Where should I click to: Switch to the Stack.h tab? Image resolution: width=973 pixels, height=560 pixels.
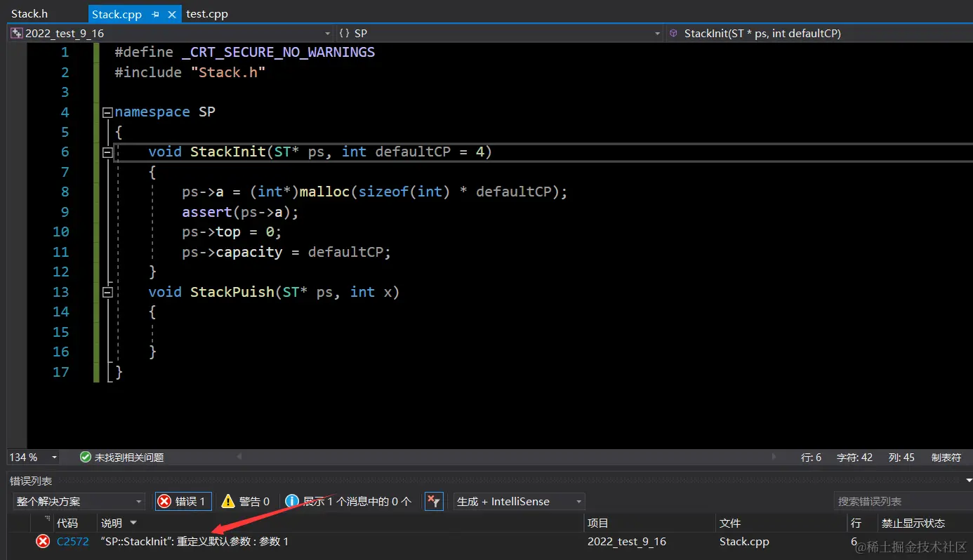29,14
